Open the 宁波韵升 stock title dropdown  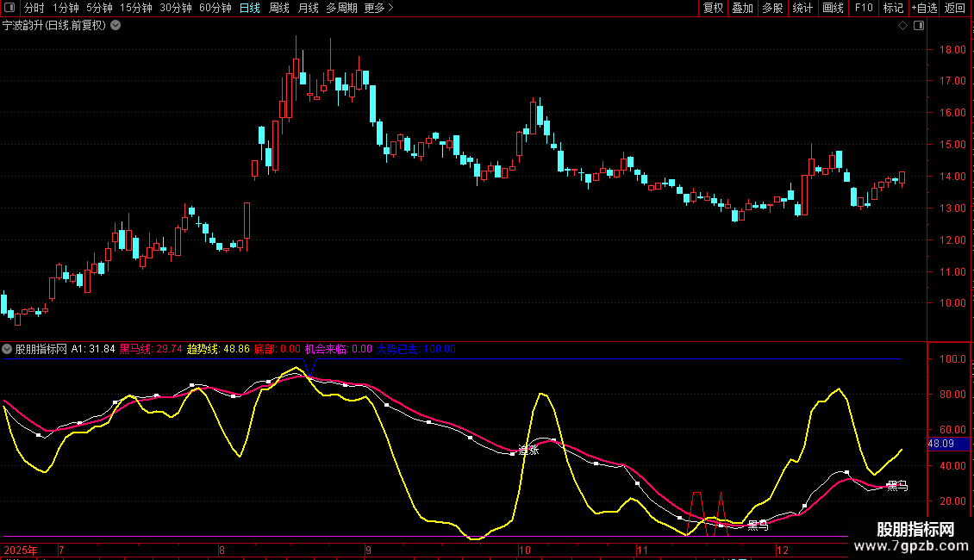pyautogui.click(x=116, y=26)
